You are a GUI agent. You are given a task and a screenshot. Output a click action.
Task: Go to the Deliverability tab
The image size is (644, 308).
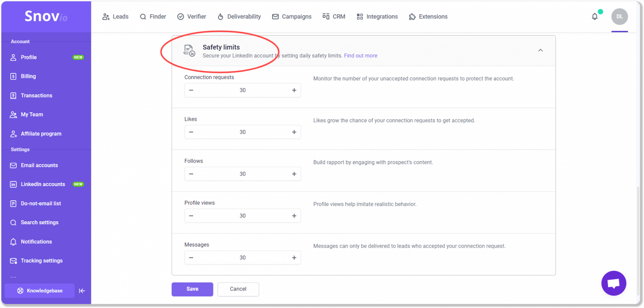coord(239,17)
